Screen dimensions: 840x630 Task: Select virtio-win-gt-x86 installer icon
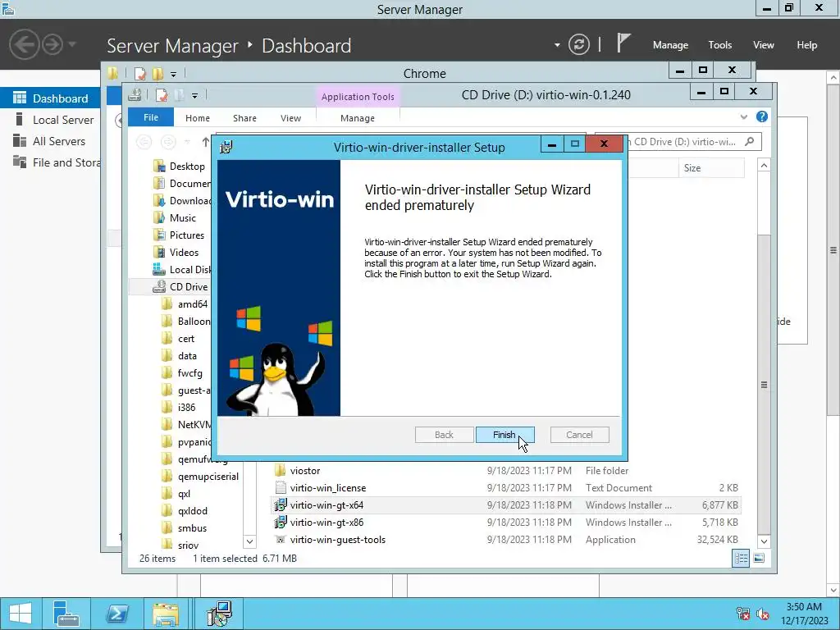(281, 522)
